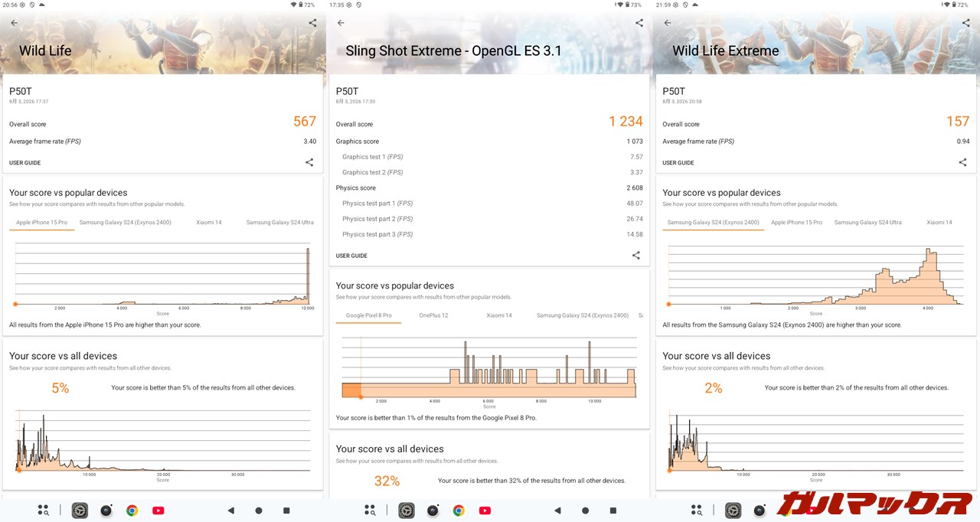The image size is (980, 522).
Task: Open Settings gear in Wild Life panel taskbar
Action: tap(80, 511)
